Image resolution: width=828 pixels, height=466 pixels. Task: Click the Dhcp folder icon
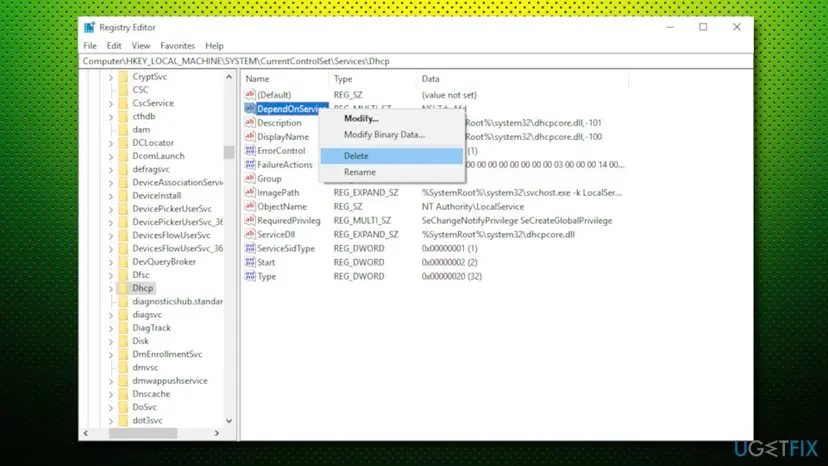coord(123,288)
